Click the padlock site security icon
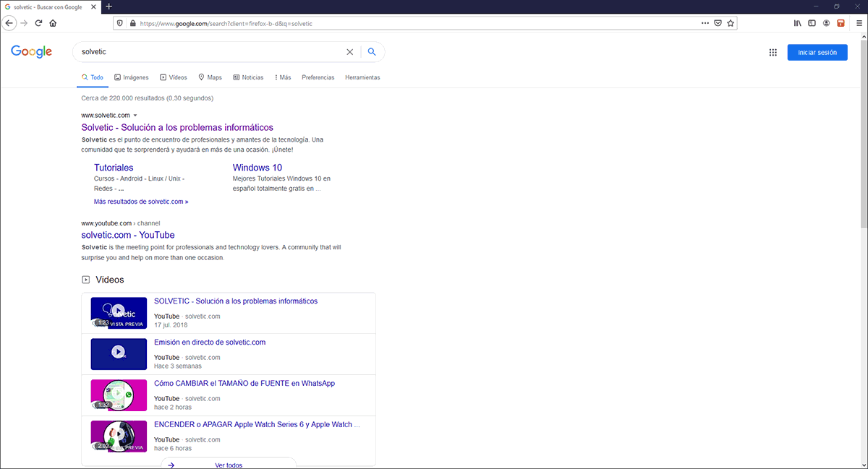The width and height of the screenshot is (868, 469). point(132,23)
